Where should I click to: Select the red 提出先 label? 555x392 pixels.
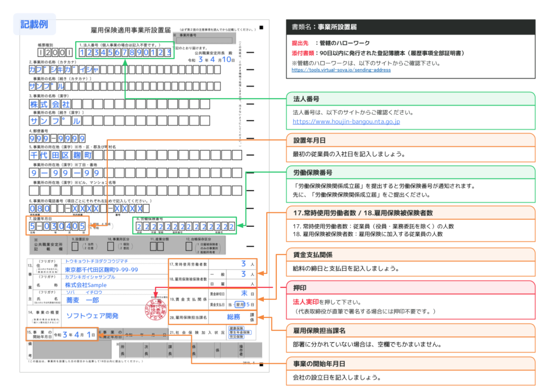pos(300,43)
